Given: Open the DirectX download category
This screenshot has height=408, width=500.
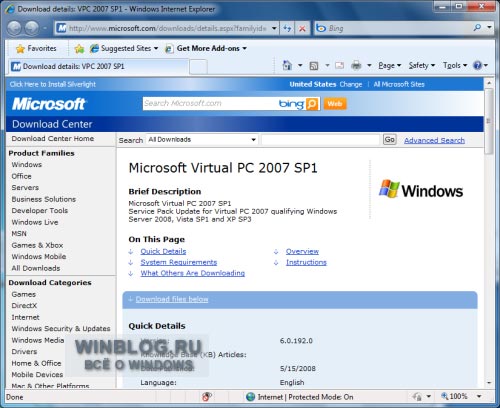Looking at the screenshot, I should coord(24,306).
